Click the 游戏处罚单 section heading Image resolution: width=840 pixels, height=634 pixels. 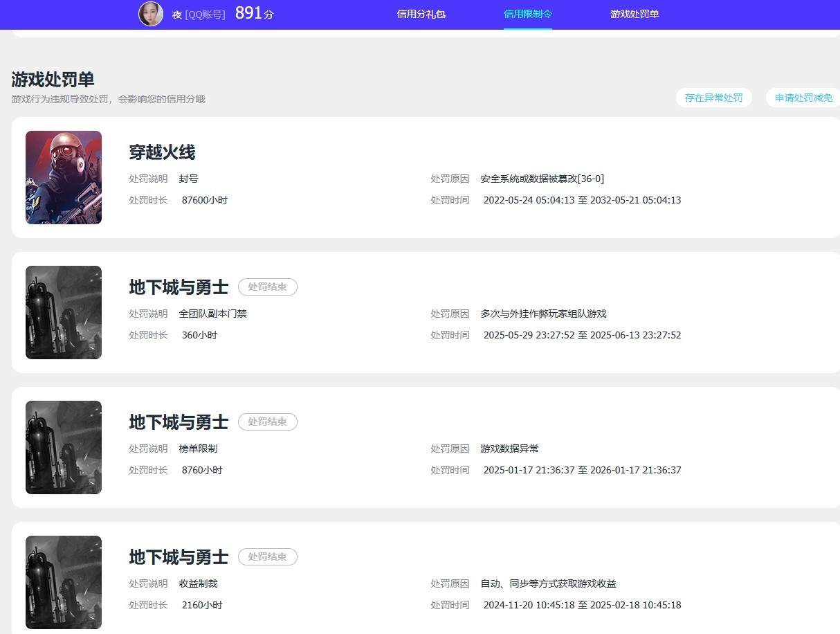pyautogui.click(x=53, y=80)
